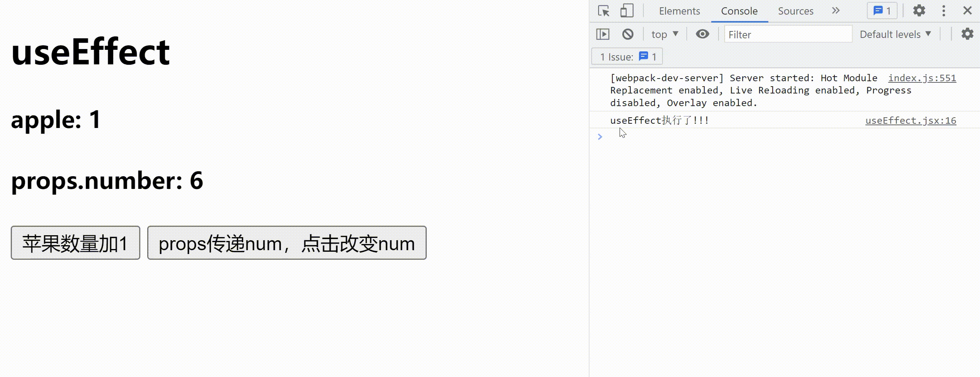Open the top JavaScript context dropdown
The image size is (980, 377).
pos(665,34)
